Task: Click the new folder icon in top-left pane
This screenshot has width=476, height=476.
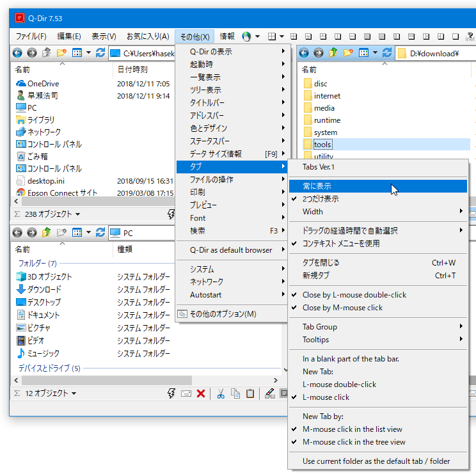Action: pyautogui.click(x=61, y=53)
